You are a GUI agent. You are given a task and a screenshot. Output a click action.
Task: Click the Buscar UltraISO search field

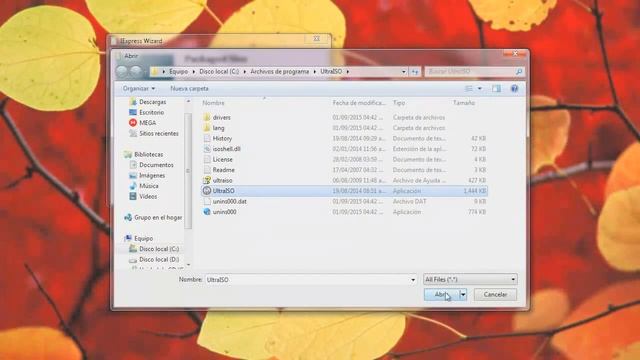tap(469, 72)
